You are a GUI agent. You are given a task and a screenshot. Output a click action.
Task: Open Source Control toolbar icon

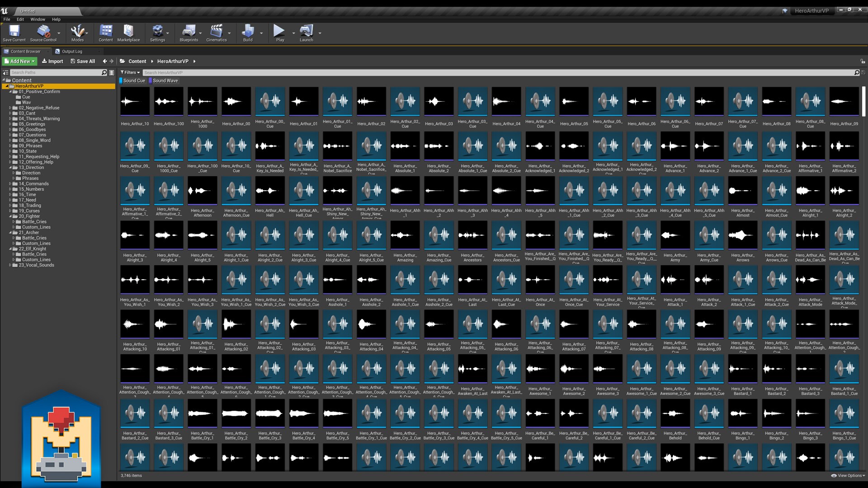coord(43,33)
